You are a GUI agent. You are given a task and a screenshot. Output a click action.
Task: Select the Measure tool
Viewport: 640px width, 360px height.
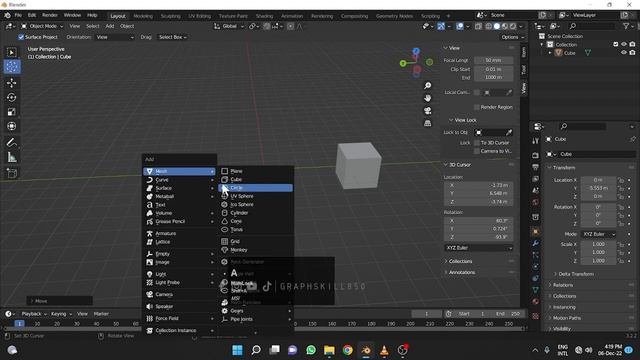pyautogui.click(x=11, y=157)
